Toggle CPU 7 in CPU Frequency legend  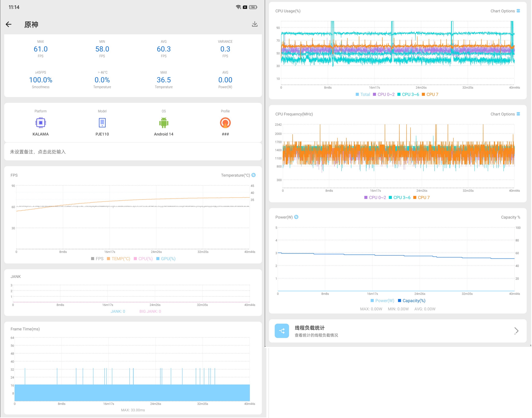pyautogui.click(x=421, y=197)
